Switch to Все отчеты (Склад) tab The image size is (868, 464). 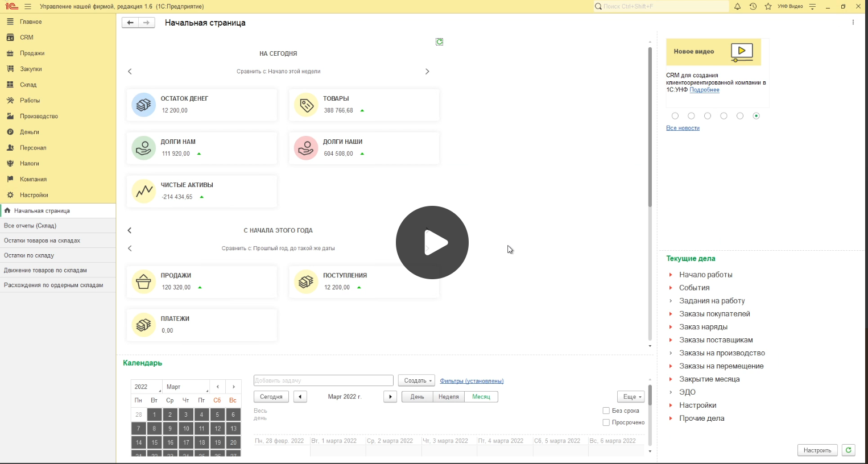[57, 226]
